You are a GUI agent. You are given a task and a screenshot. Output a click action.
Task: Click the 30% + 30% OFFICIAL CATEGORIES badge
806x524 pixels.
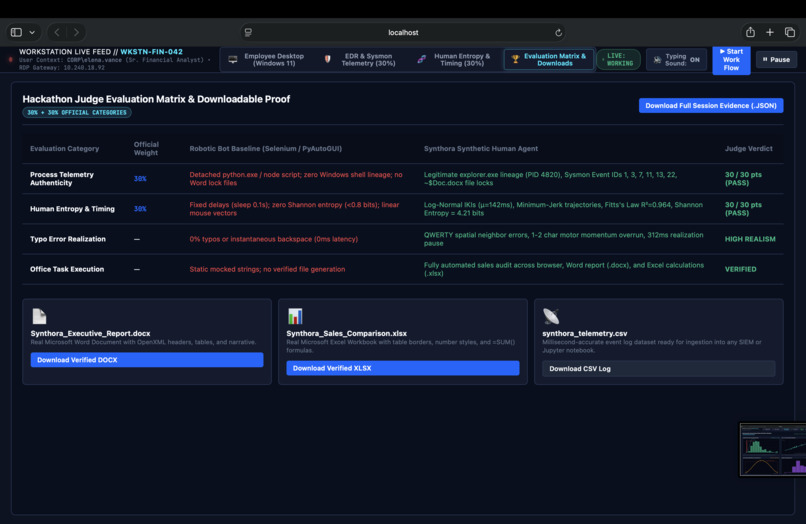[x=77, y=113]
